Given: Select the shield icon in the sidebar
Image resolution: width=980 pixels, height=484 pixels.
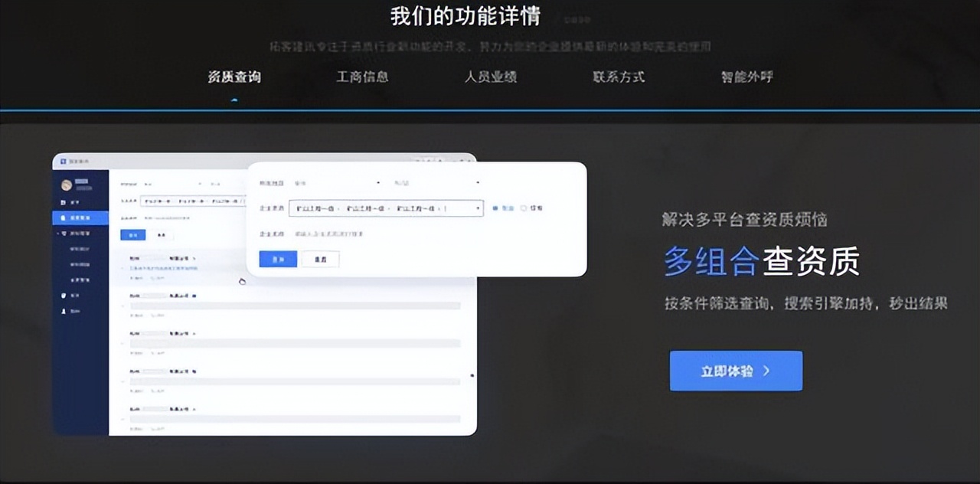Looking at the screenshot, I should [62, 295].
